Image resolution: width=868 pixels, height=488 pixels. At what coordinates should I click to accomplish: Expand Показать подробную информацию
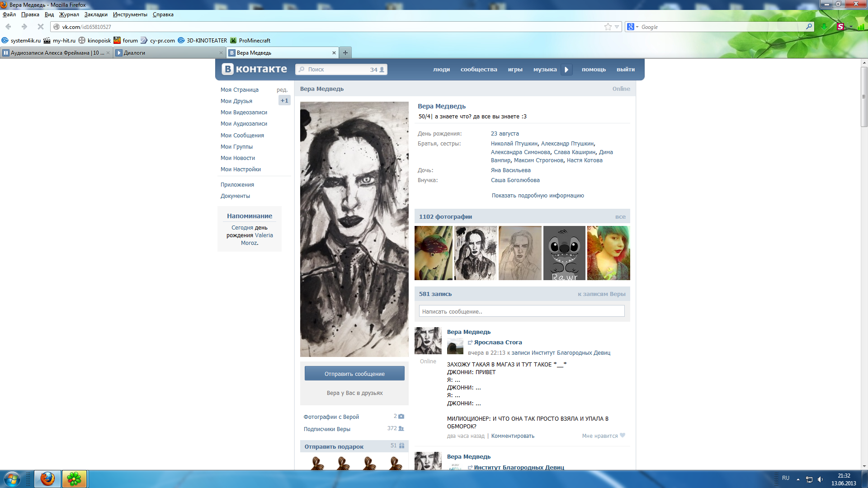538,196
